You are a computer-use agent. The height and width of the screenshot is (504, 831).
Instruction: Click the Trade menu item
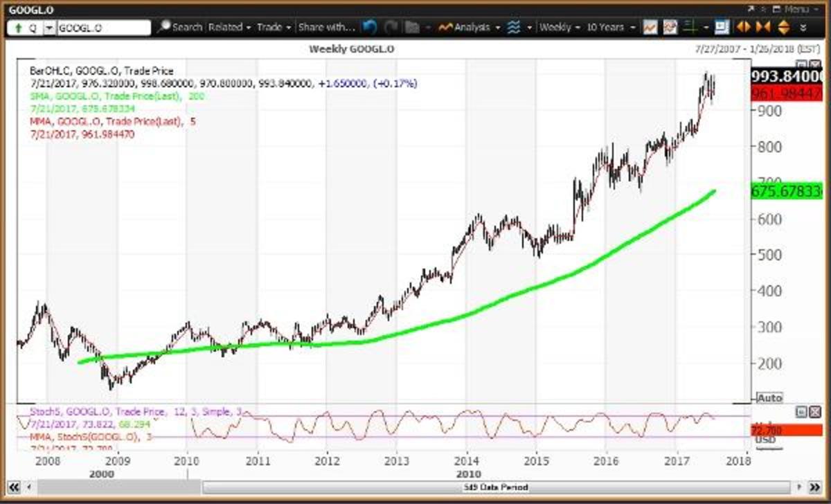click(x=270, y=27)
